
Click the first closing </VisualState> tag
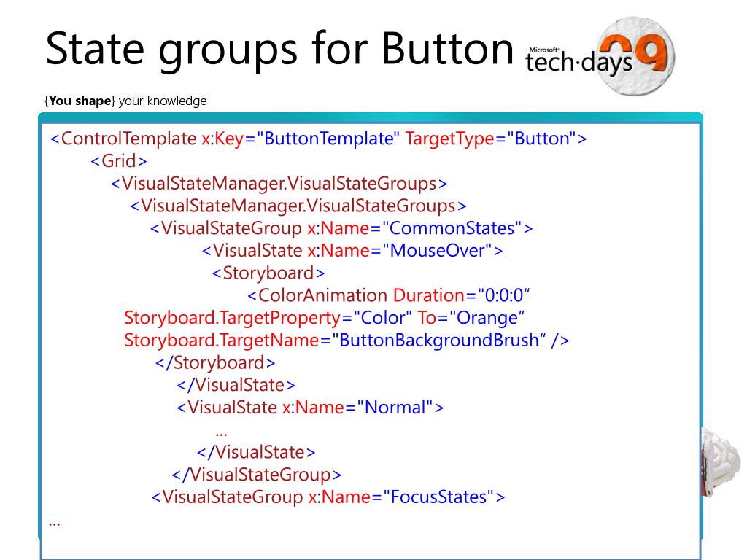(236, 385)
